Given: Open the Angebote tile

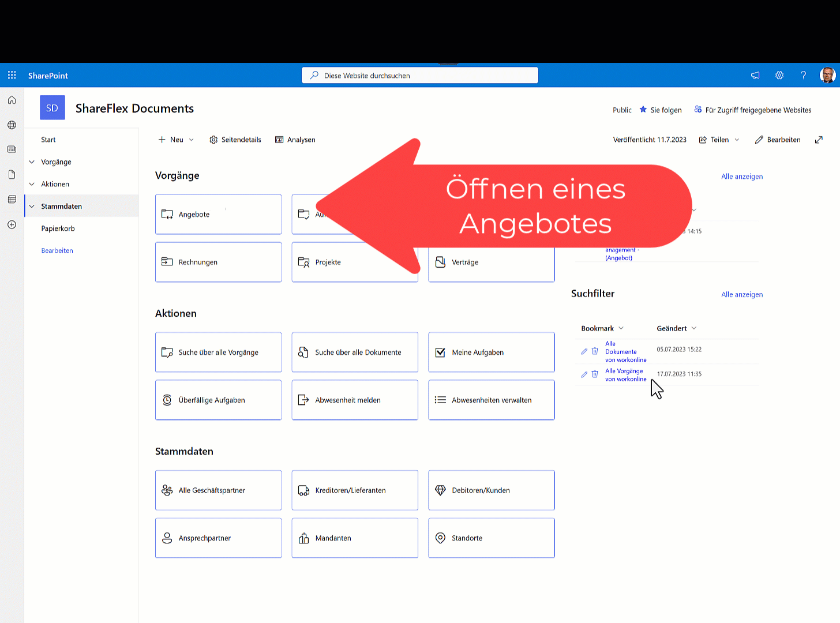Looking at the screenshot, I should click(218, 214).
